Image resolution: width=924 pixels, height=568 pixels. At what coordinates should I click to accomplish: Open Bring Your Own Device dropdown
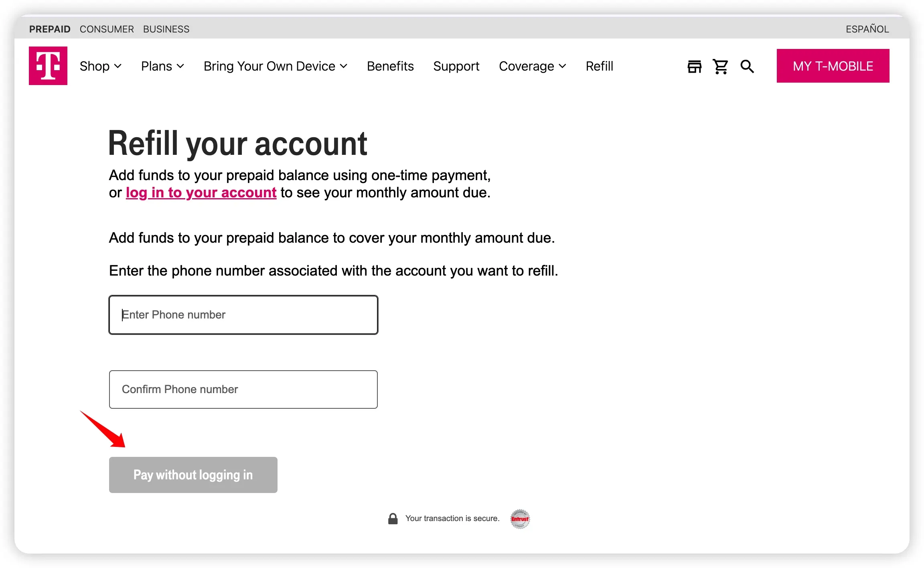click(275, 66)
